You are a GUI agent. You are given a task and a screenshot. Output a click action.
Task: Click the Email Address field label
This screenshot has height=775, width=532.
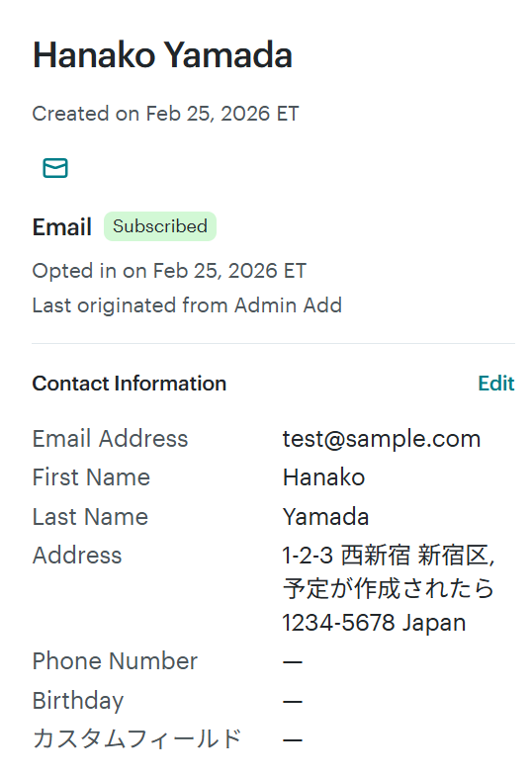coord(111,439)
